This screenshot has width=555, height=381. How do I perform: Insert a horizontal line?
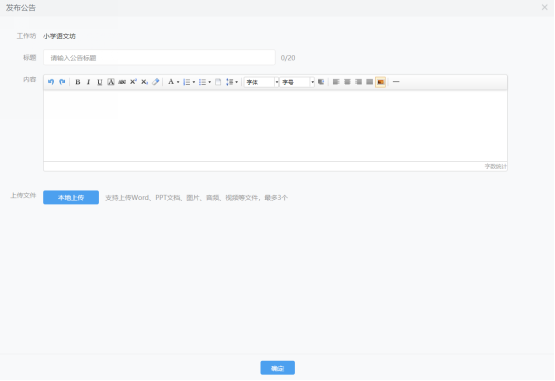click(x=396, y=82)
